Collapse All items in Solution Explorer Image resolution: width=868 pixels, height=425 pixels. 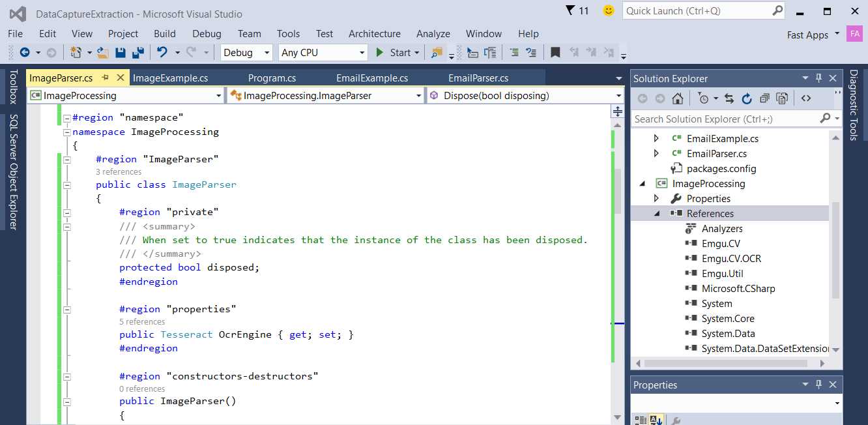tap(764, 98)
